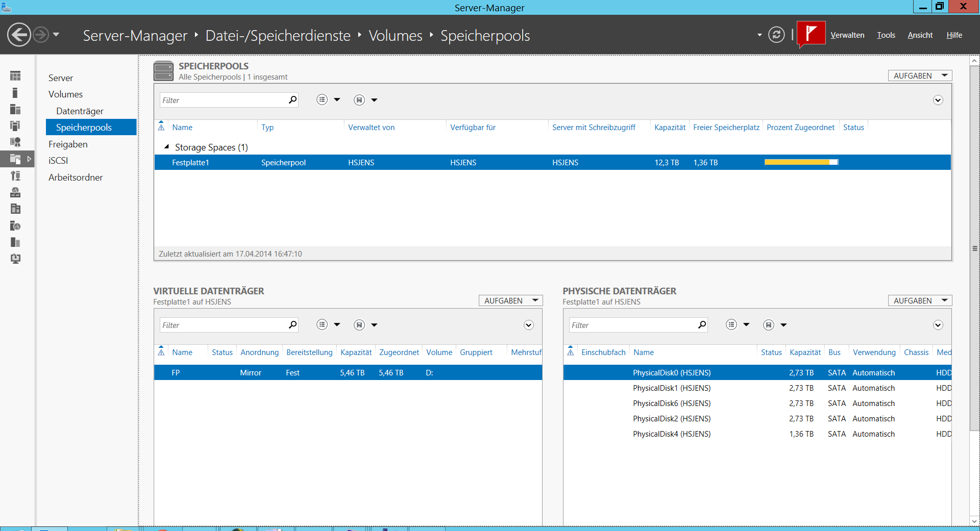Viewport: 980px width, 531px height.
Task: Open list criteria icon in Virtuelle Datenträger
Action: pos(322,325)
